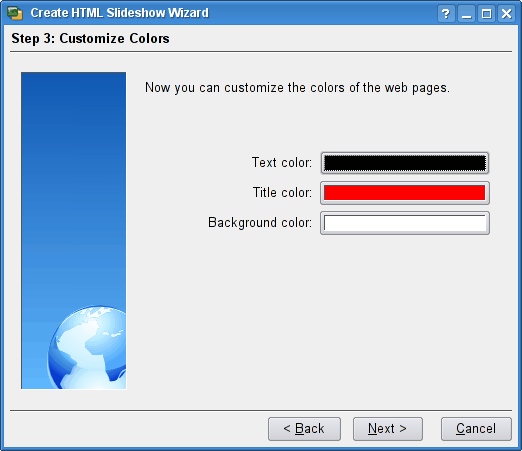Click the globe graphic in the banner

87,347
